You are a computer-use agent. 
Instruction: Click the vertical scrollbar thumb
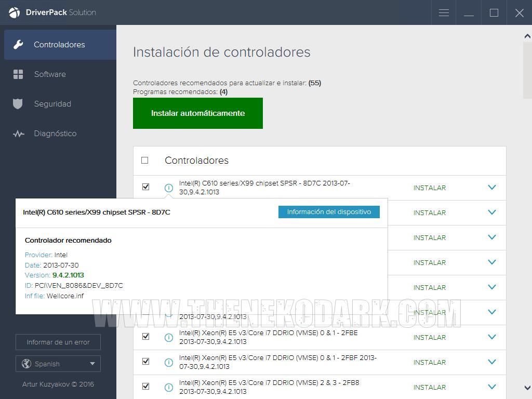(x=527, y=70)
